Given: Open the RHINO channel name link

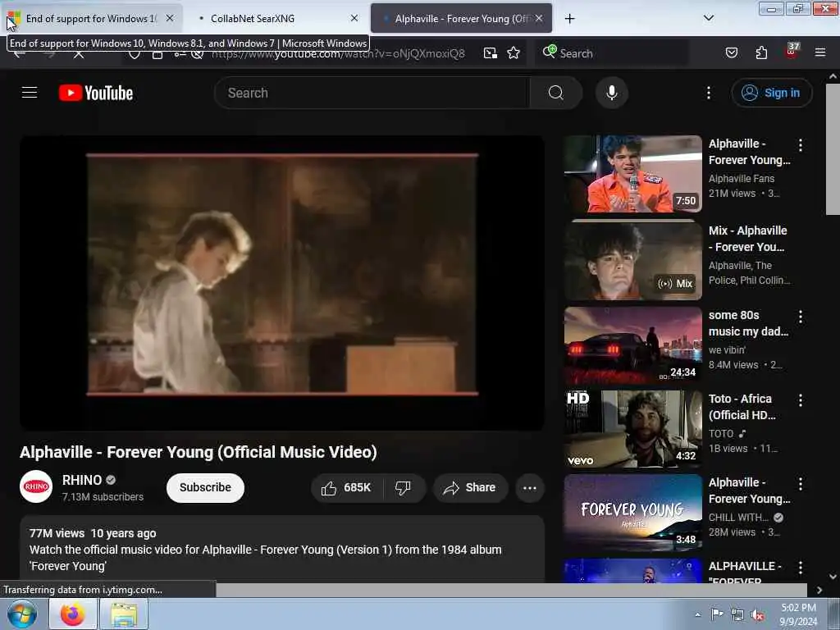Looking at the screenshot, I should (82, 480).
